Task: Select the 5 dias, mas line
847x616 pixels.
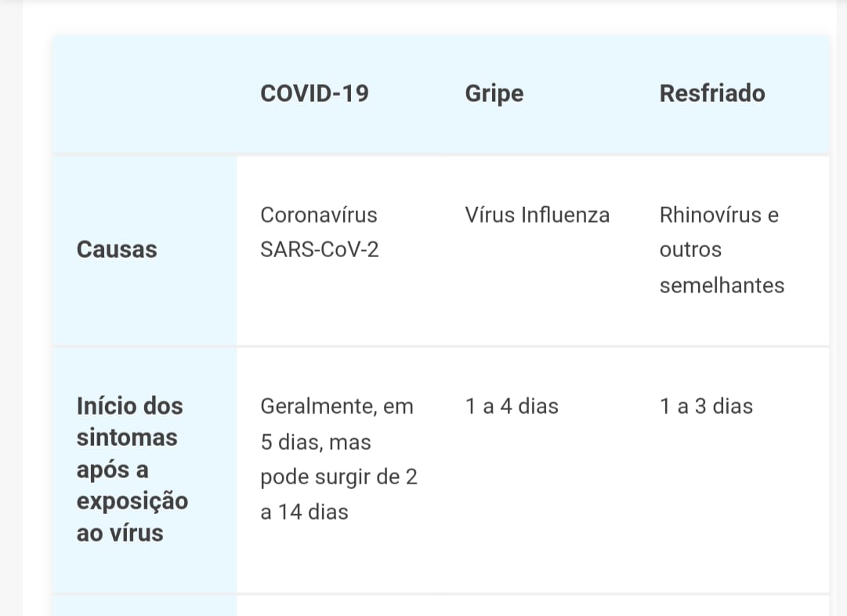Action: tap(315, 442)
